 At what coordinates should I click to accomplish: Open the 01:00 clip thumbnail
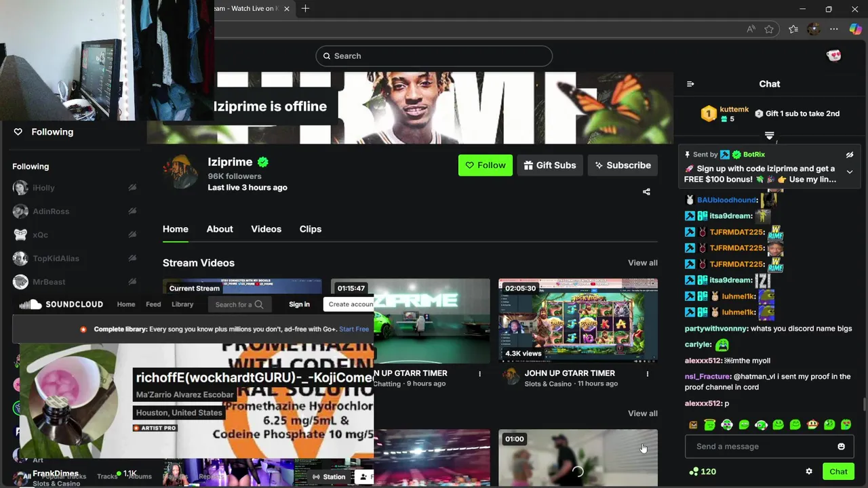pyautogui.click(x=578, y=458)
